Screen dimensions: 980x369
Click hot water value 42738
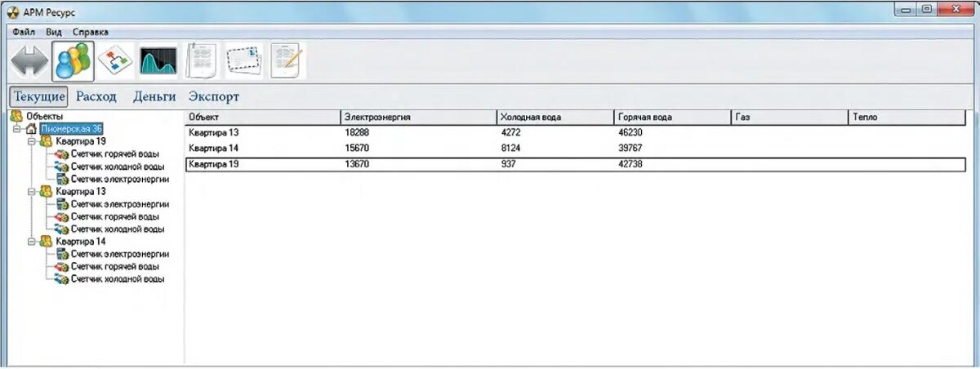[631, 165]
